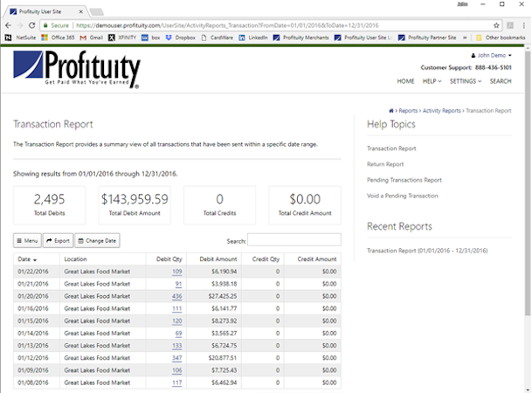The width and height of the screenshot is (532, 393).
Task: Open debit qty 436 link
Action: (x=177, y=296)
